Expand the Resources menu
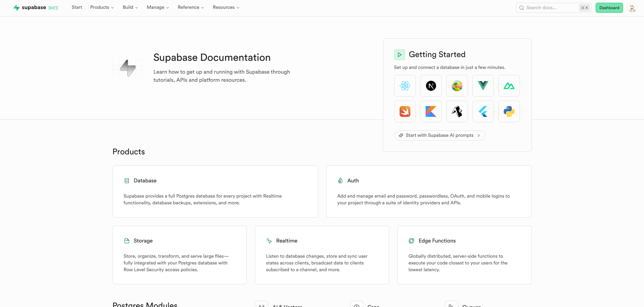The image size is (644, 307). [226, 7]
